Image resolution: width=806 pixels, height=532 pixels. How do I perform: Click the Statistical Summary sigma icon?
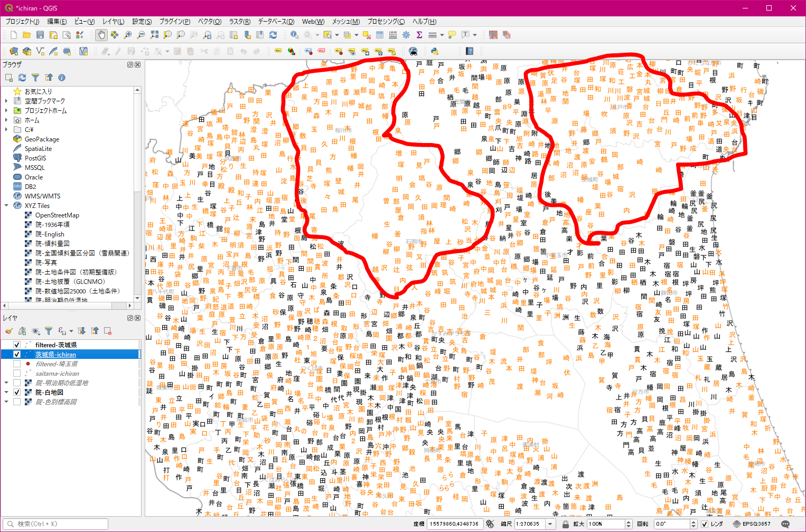click(x=419, y=35)
